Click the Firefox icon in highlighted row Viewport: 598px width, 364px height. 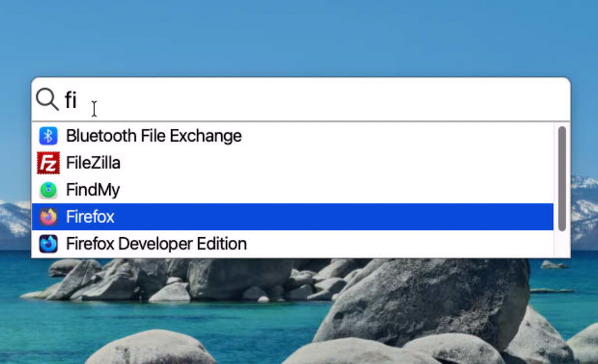[x=49, y=216]
